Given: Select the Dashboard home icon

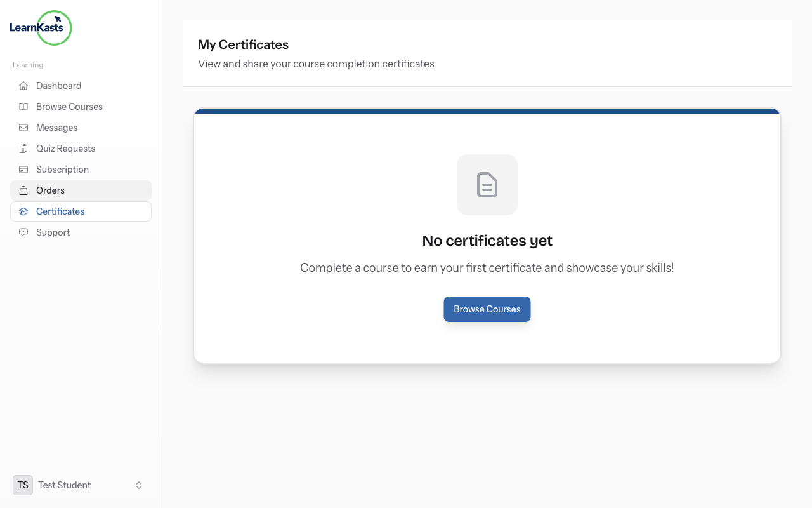Looking at the screenshot, I should click(23, 85).
